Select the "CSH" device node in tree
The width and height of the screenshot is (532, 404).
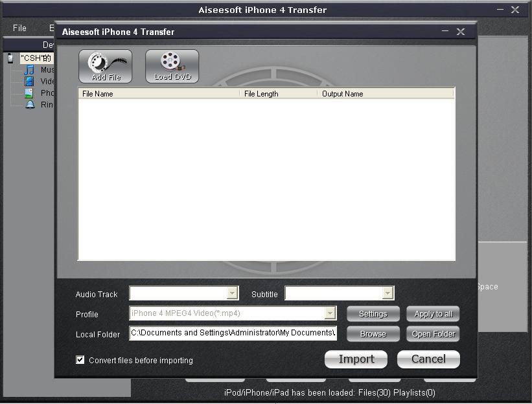point(36,58)
